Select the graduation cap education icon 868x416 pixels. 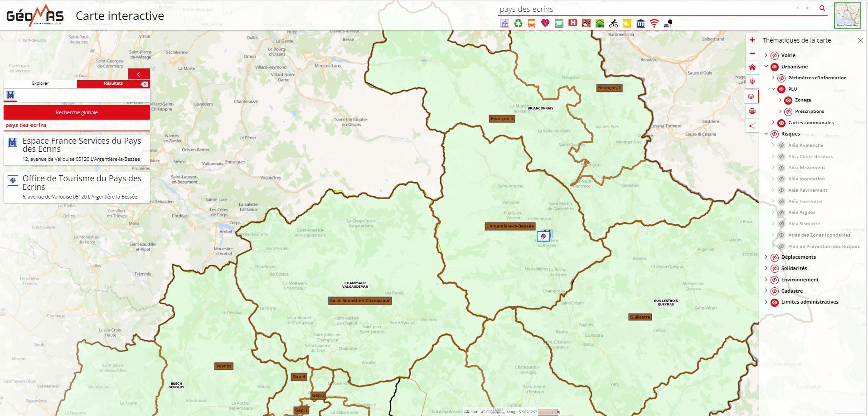pyautogui.click(x=559, y=23)
